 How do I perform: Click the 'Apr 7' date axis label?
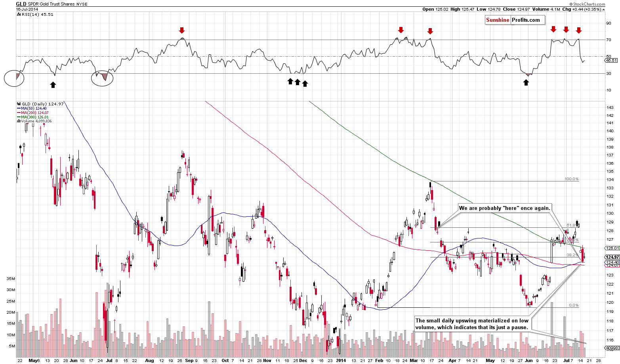coord(454,361)
